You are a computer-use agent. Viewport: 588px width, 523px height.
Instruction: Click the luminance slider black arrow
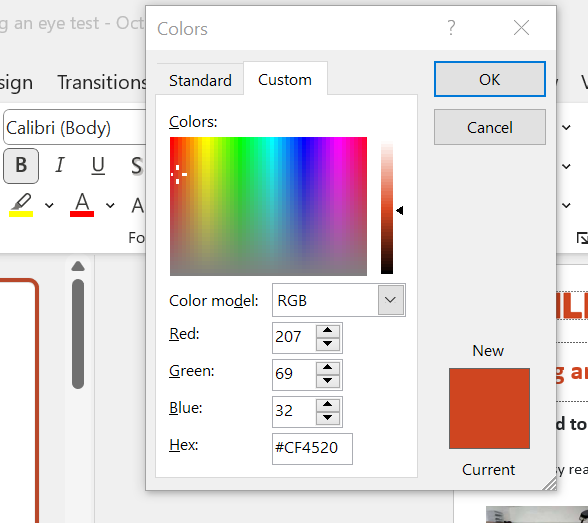400,210
